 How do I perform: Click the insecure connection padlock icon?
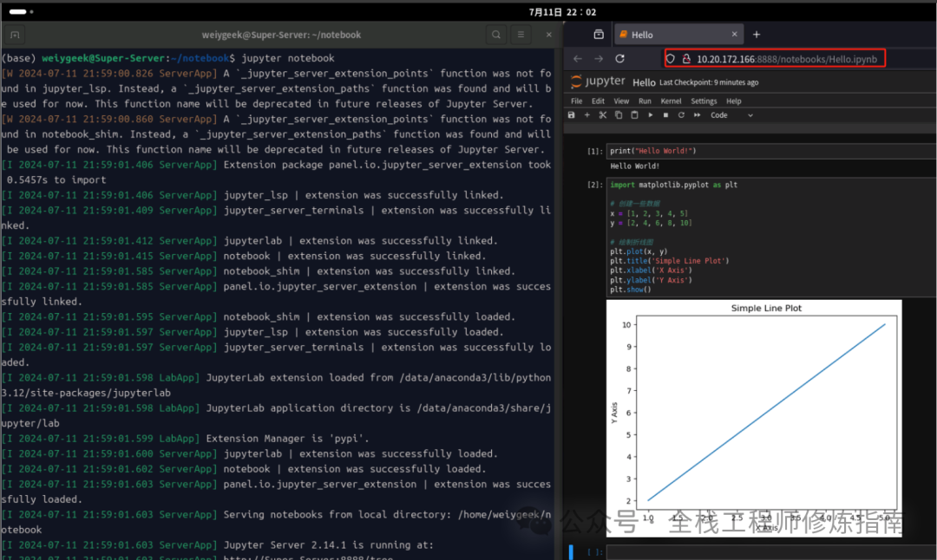pyautogui.click(x=686, y=58)
